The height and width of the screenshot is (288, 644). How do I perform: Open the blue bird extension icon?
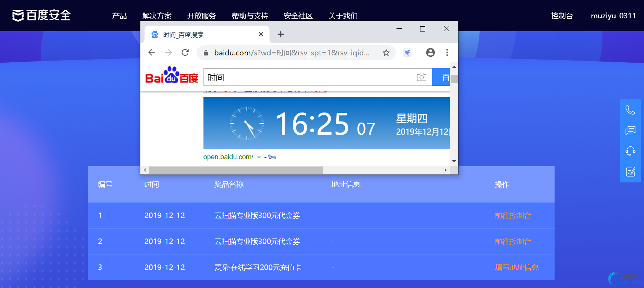tap(407, 53)
